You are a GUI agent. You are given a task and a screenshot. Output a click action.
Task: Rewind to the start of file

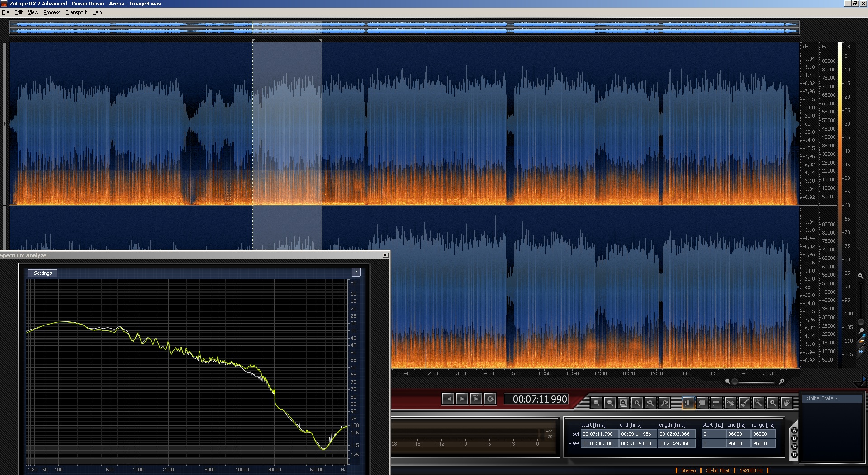pyautogui.click(x=448, y=399)
